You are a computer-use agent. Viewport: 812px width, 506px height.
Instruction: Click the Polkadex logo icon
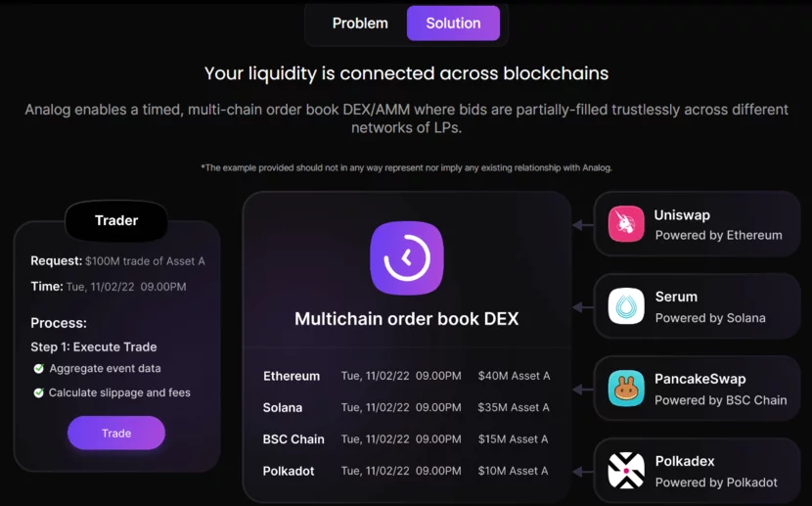[x=626, y=471]
